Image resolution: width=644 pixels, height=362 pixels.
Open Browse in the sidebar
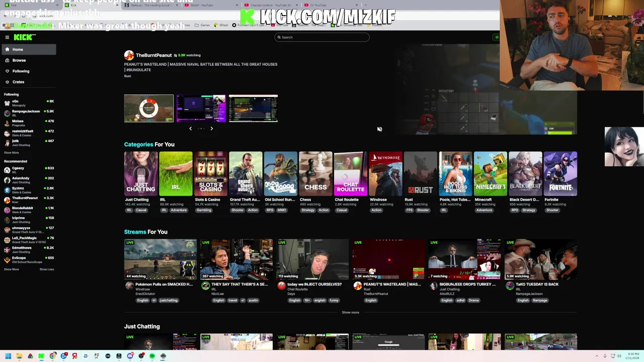click(x=28, y=60)
